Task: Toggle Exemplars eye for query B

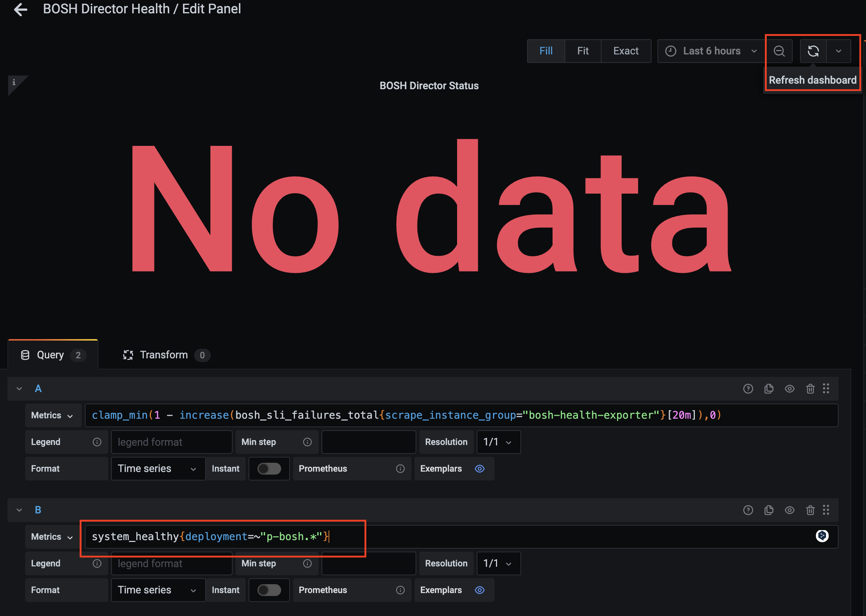Action: pyautogui.click(x=480, y=590)
